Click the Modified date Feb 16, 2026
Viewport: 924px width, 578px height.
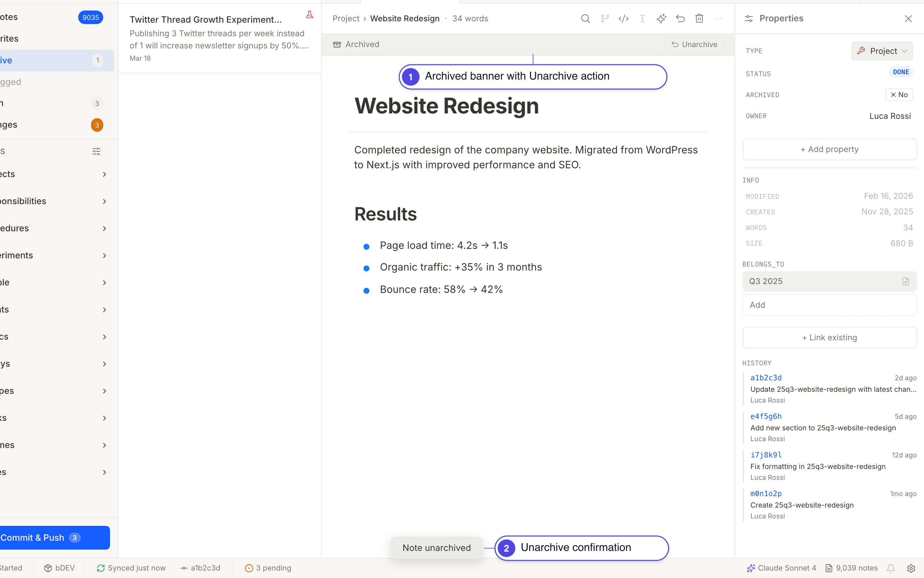(888, 196)
